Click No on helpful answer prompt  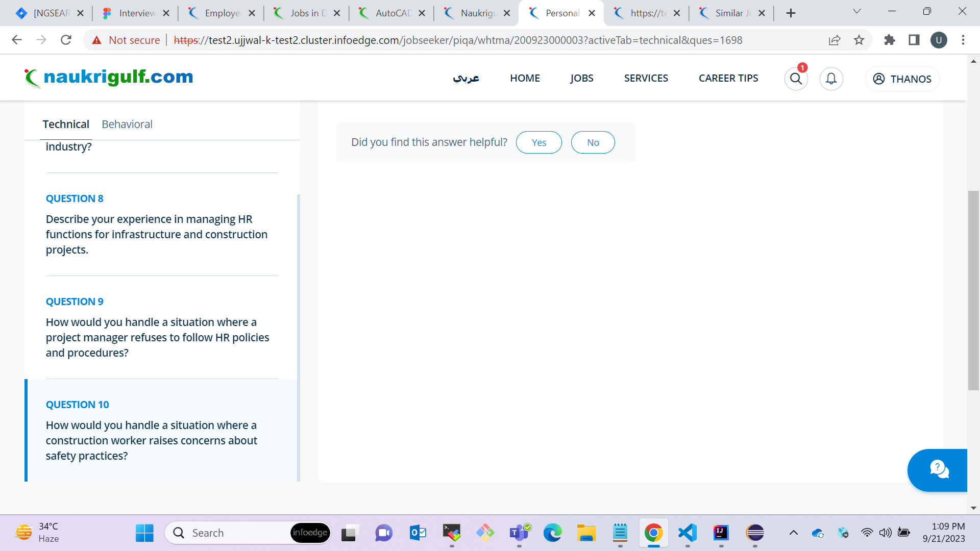(x=592, y=142)
